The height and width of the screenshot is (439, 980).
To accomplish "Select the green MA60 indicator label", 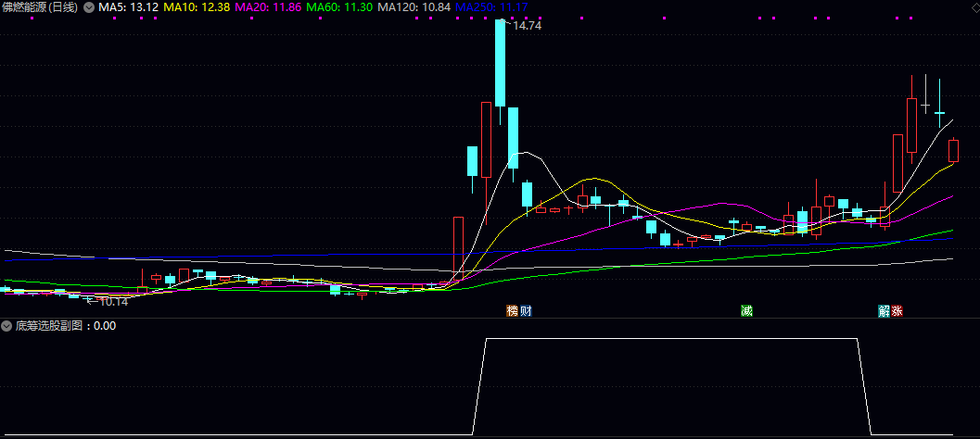I will click(x=338, y=7).
